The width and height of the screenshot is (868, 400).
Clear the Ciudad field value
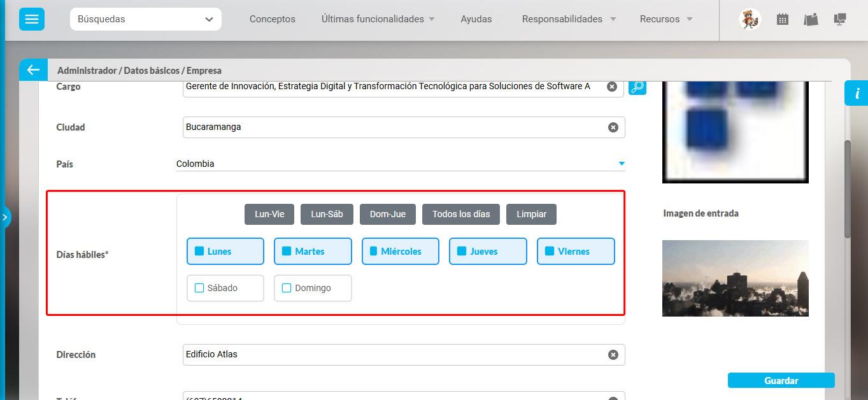tap(613, 127)
